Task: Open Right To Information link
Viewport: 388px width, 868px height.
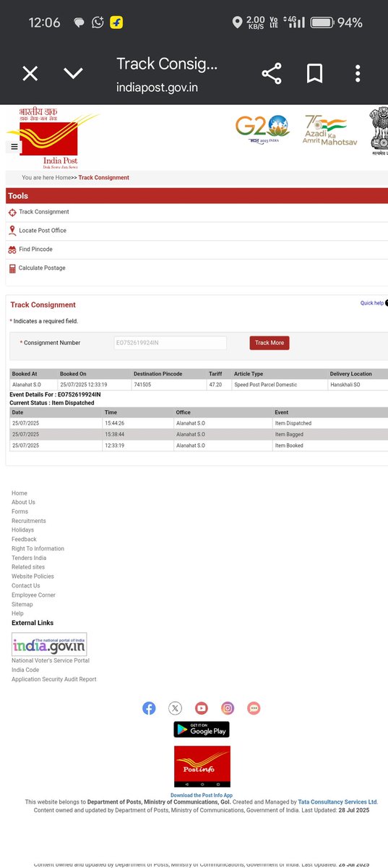Action: click(x=38, y=549)
